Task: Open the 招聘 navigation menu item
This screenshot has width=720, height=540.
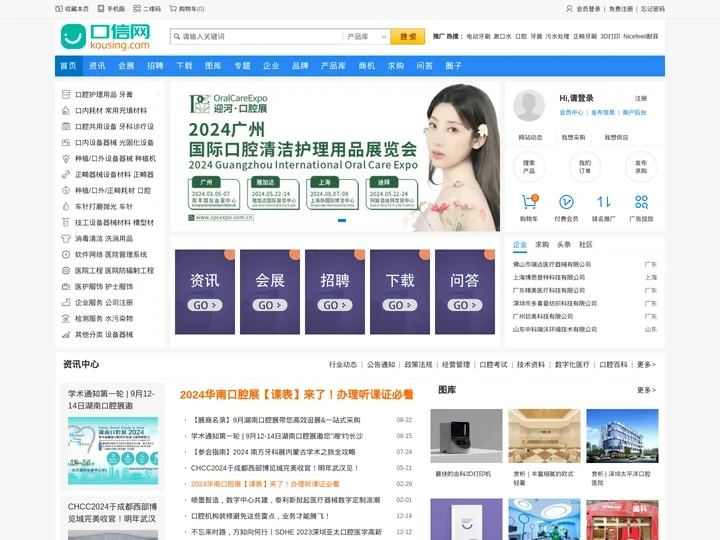Action: point(155,66)
